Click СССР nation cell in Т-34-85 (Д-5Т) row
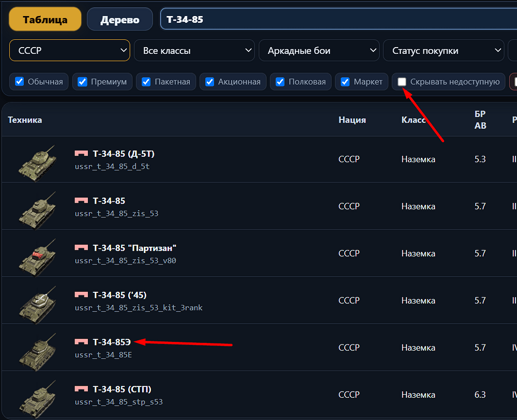Image resolution: width=517 pixels, height=420 pixels. [x=349, y=159]
